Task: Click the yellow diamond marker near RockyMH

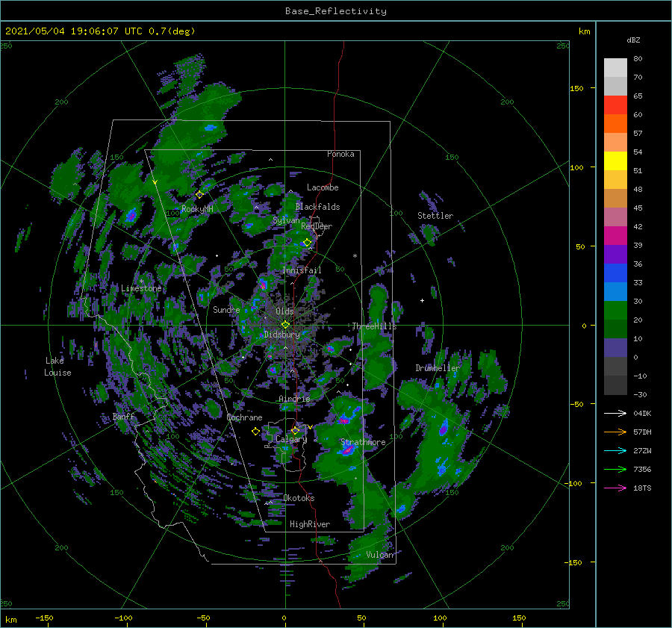Action: 199,195
